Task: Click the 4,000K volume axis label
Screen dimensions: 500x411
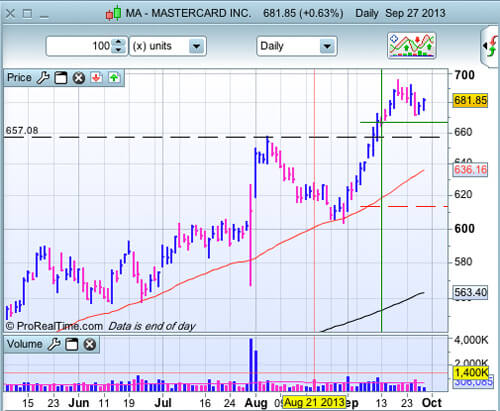Action: point(471,340)
